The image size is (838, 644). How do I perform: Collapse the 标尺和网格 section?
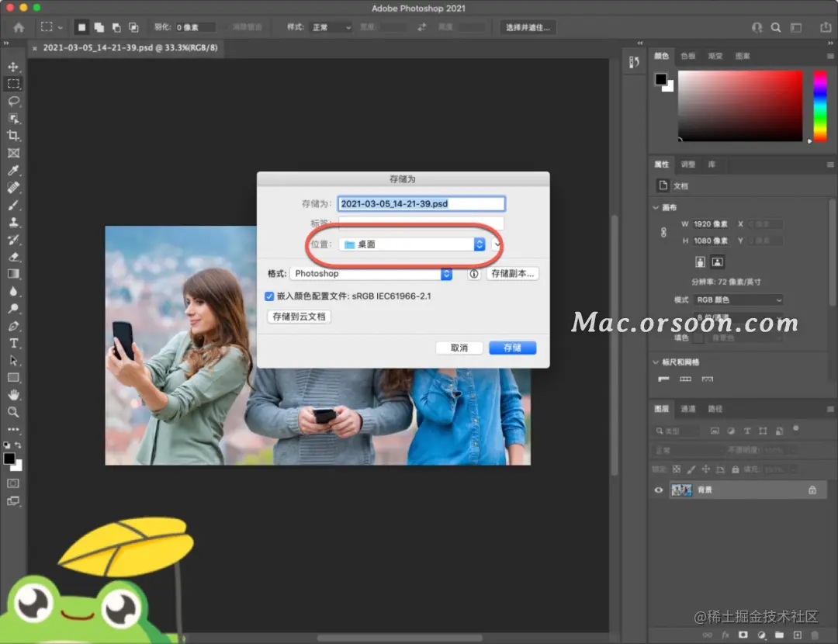click(656, 362)
